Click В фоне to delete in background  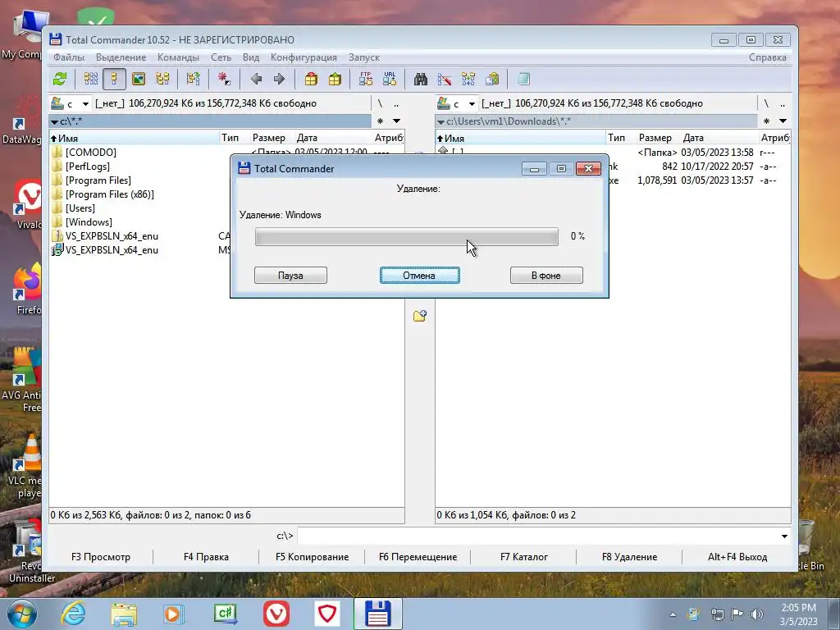(546, 276)
